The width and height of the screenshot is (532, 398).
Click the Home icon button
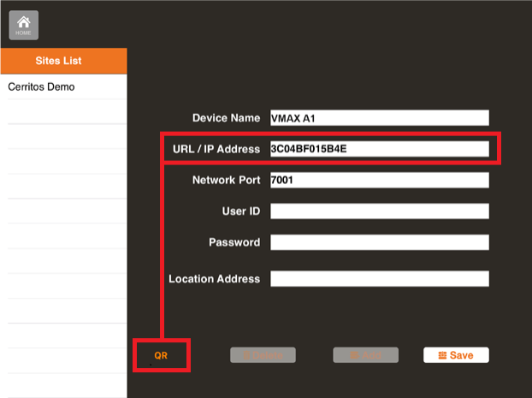[x=23, y=25]
